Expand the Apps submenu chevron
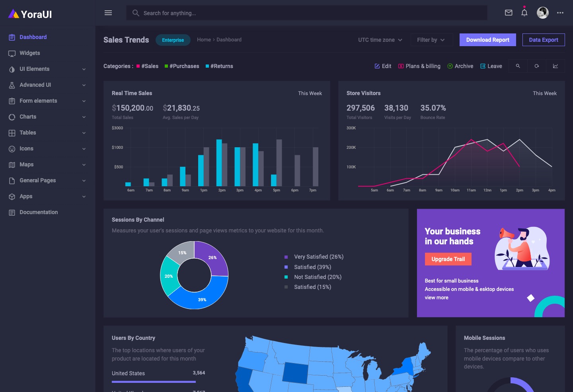The image size is (573, 392). (84, 197)
